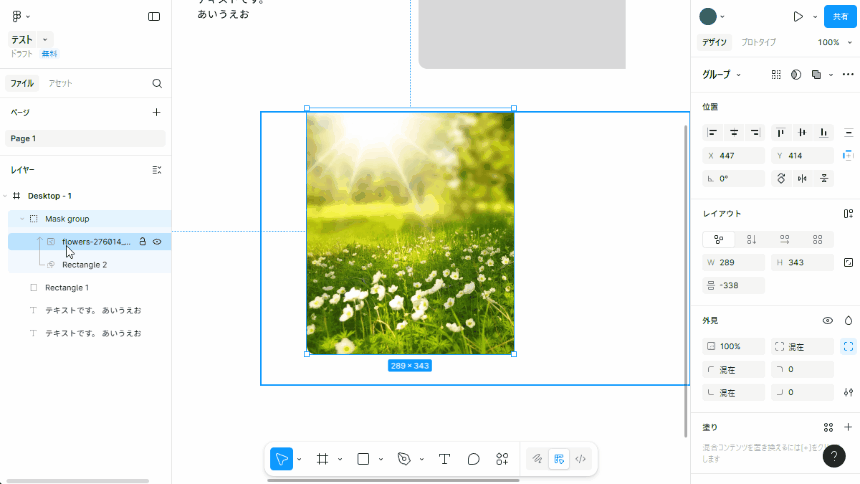Click the 共有 share button
This screenshot has width=860, height=484.
click(840, 16)
